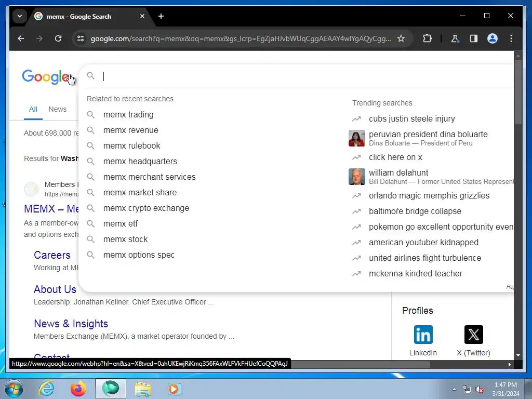Switch to the News results tab

(x=57, y=109)
